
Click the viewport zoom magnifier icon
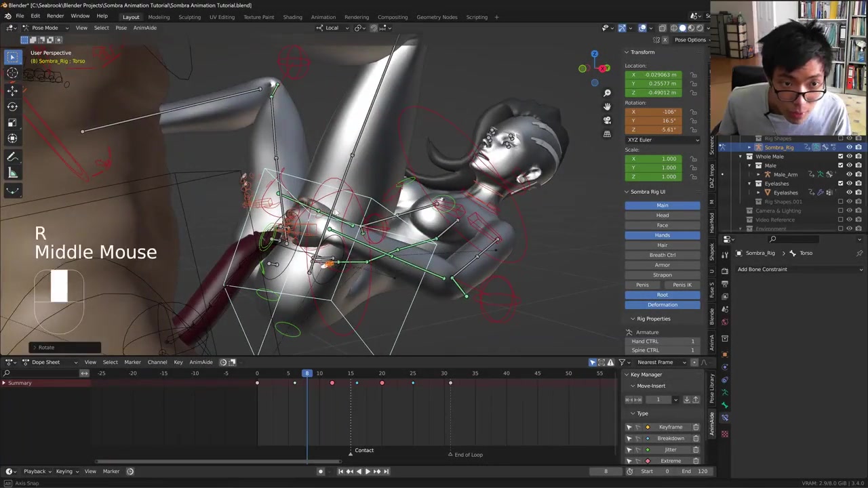(x=607, y=93)
